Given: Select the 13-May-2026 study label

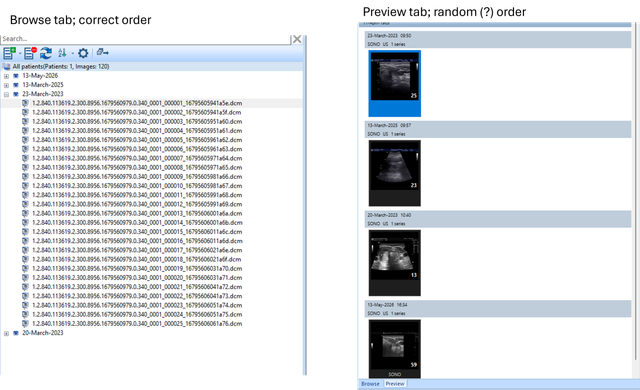Looking at the screenshot, I should (40, 75).
